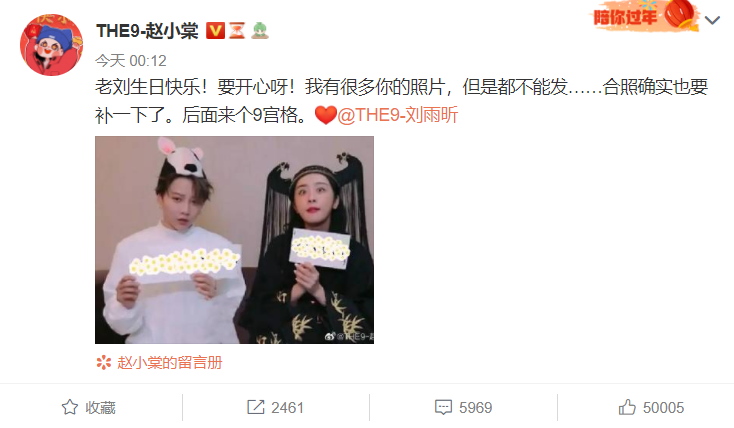Screen dimensions: 734x428
Task: Click the hourglass badge next to username
Action: point(237,31)
